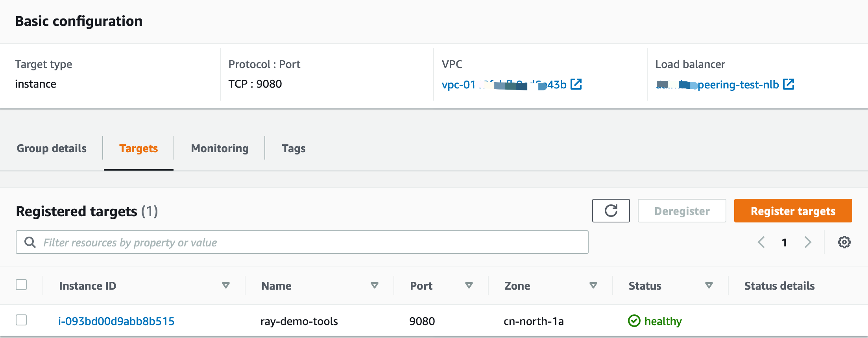
Task: Click the Status details column header
Action: 779,286
